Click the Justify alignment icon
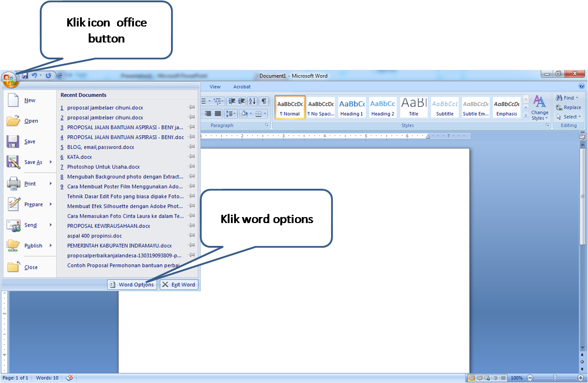588x383 pixels. 218,113
